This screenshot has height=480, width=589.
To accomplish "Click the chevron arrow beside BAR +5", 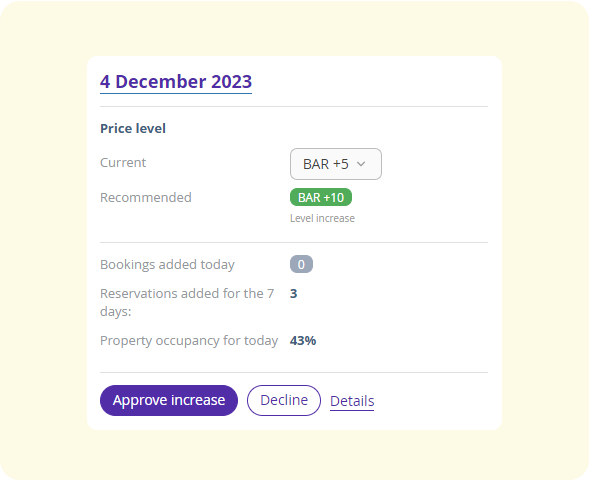I will click(x=361, y=164).
